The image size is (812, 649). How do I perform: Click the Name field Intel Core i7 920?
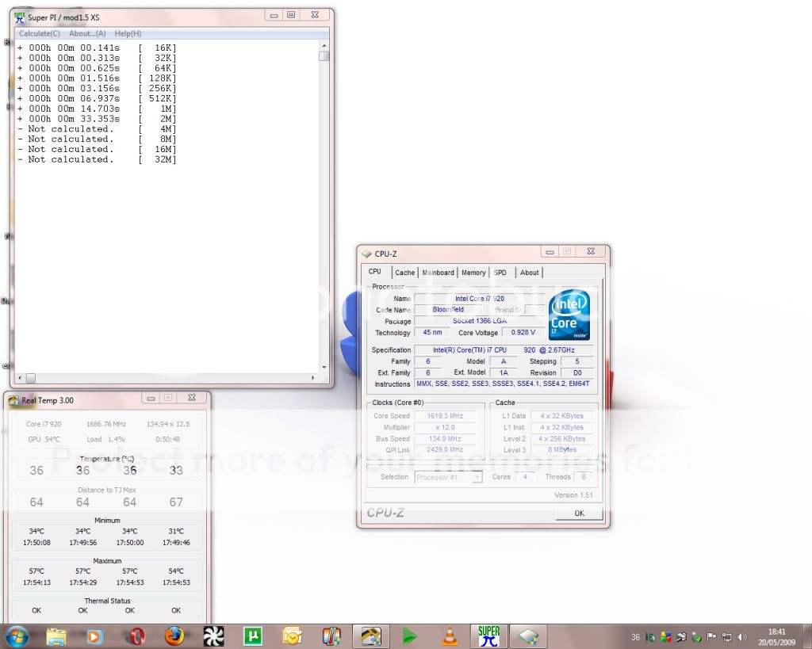pyautogui.click(x=480, y=299)
